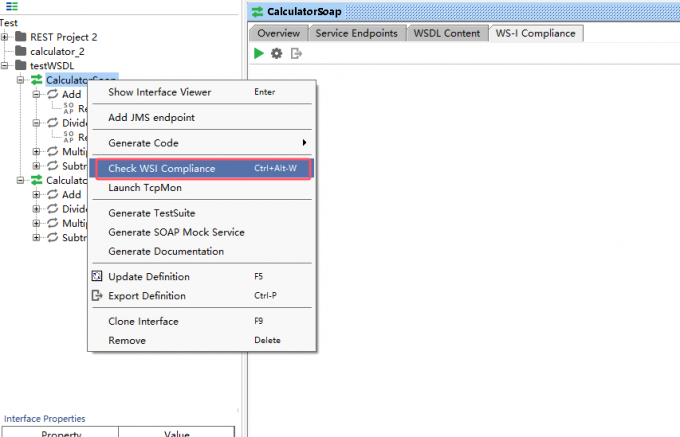Choose Generate TestSuite menu entry
The height and width of the screenshot is (437, 680).
202,213
